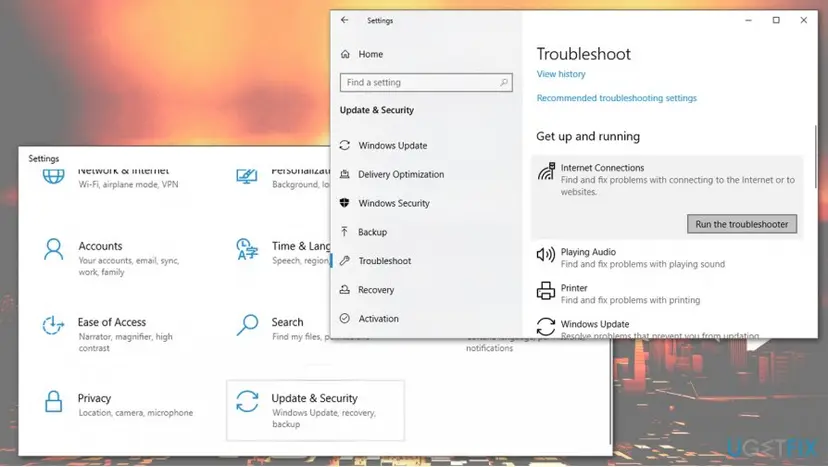Click the back arrow in Settings window
The image size is (828, 467).
click(x=344, y=20)
